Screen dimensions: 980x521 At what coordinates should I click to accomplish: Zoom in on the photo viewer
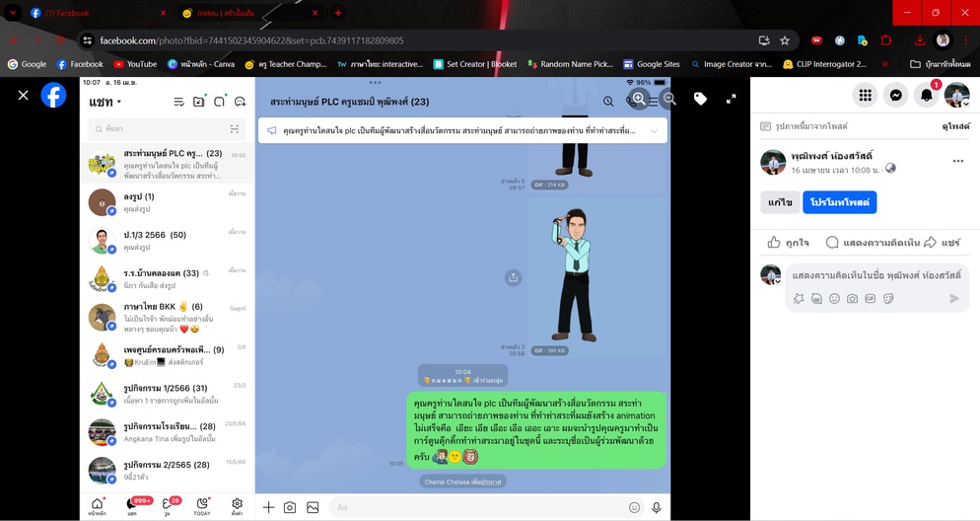click(638, 99)
